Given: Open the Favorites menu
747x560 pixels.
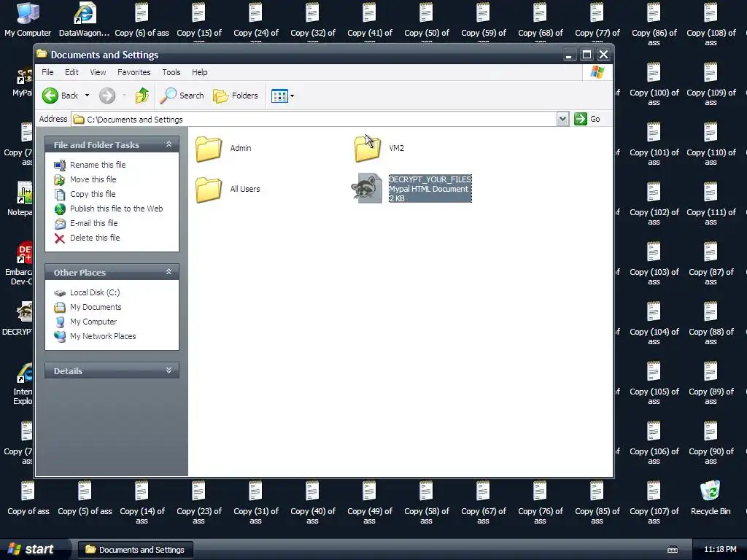Looking at the screenshot, I should (x=134, y=72).
